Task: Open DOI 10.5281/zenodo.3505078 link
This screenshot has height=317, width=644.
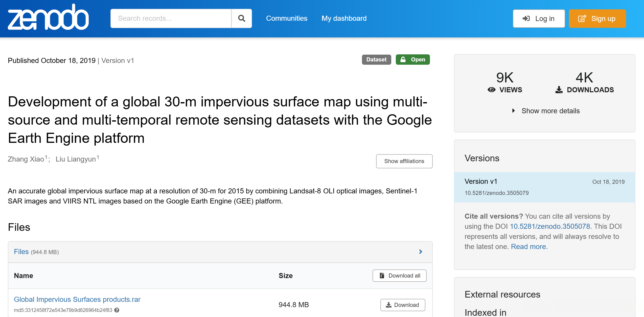Action: pyautogui.click(x=550, y=226)
